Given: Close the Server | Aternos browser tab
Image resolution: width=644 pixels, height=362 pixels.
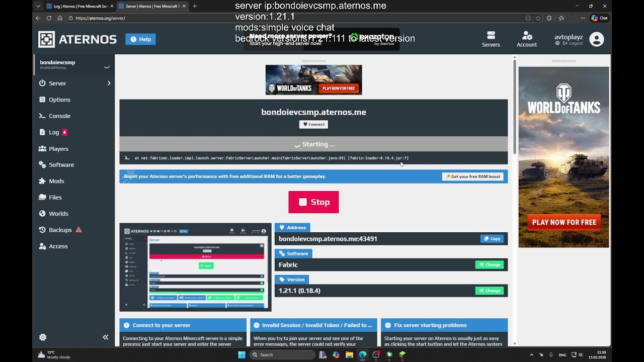Looking at the screenshot, I should click(184, 6).
